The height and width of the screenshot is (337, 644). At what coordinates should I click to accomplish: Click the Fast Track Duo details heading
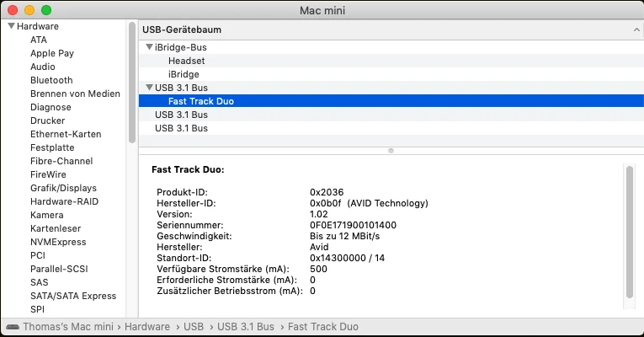click(x=188, y=169)
